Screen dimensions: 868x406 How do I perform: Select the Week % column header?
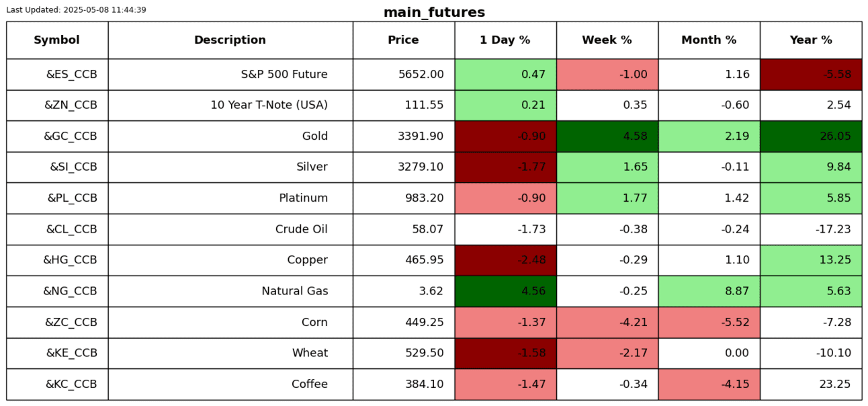coord(607,40)
